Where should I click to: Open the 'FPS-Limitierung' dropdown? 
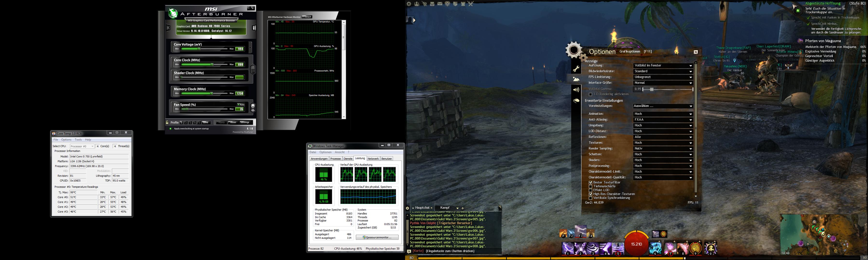click(663, 77)
